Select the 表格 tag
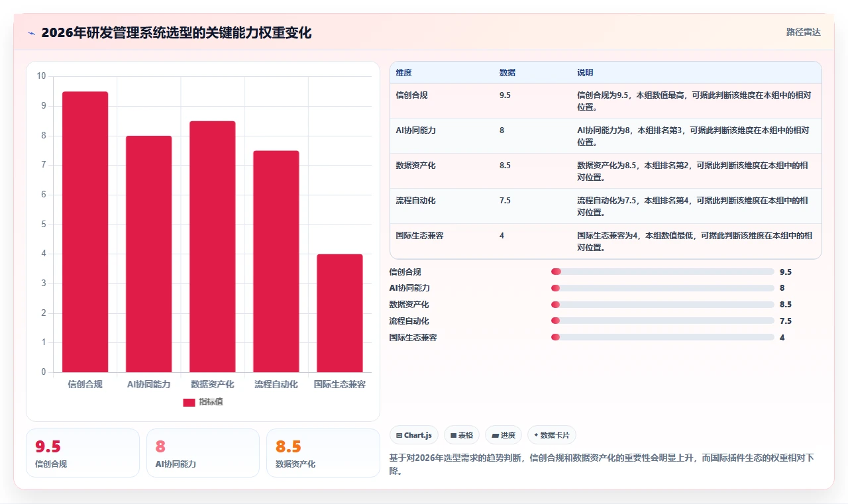 point(462,435)
